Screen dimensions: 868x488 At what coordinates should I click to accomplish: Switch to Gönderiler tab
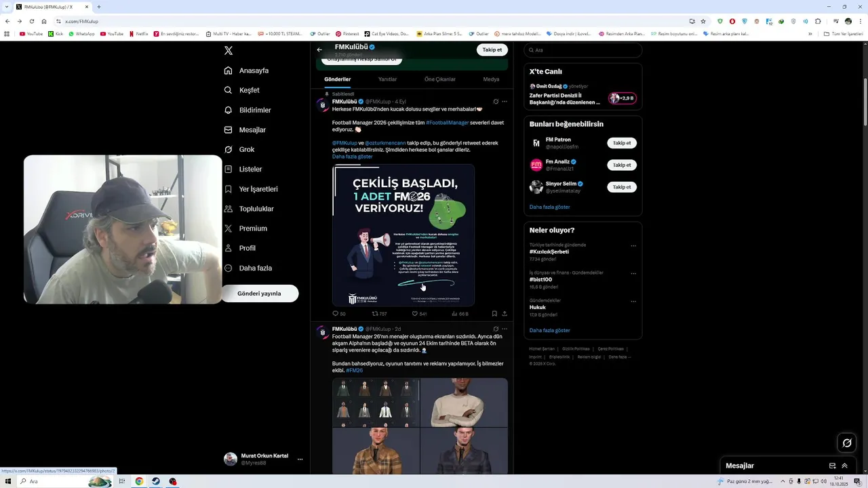pos(338,79)
